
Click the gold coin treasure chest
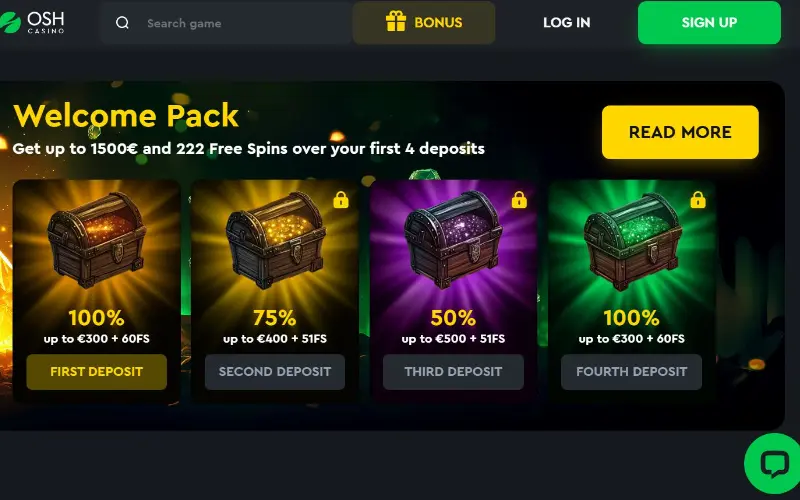[x=275, y=239]
